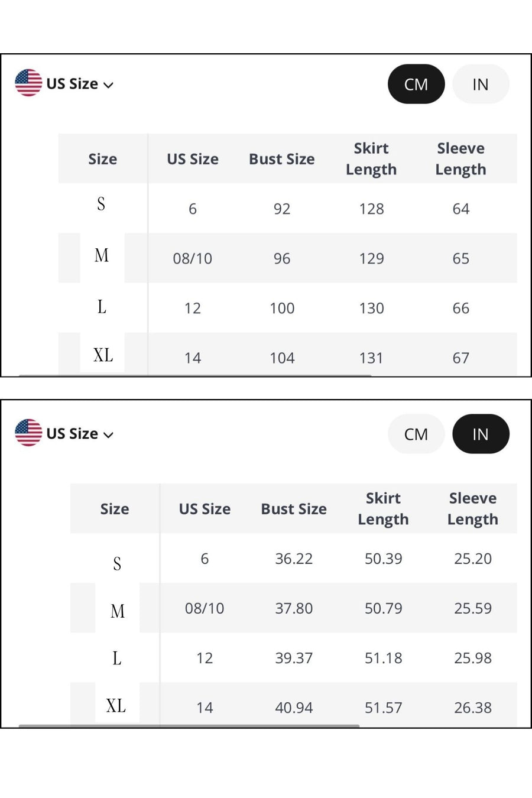532x798 pixels.
Task: Click the US flag icon in top chart
Action: coord(28,83)
